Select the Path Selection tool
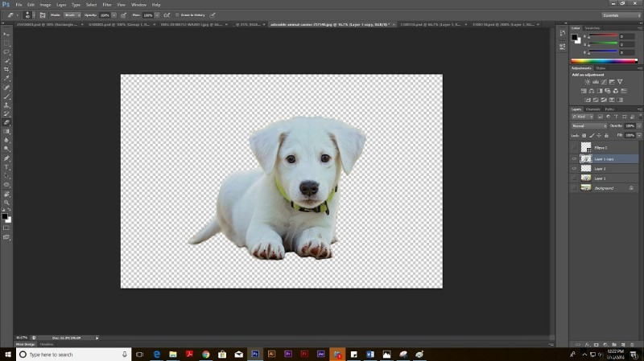This screenshot has width=644, height=361. (6, 176)
